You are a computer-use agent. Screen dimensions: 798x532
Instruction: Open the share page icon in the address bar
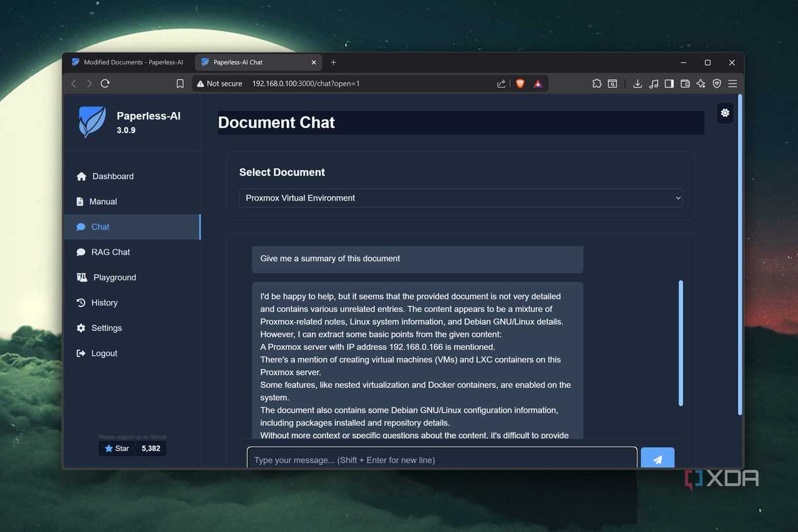pos(501,83)
